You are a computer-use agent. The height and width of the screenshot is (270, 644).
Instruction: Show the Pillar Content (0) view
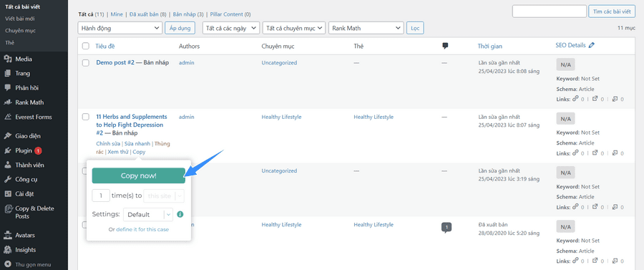coord(230,14)
